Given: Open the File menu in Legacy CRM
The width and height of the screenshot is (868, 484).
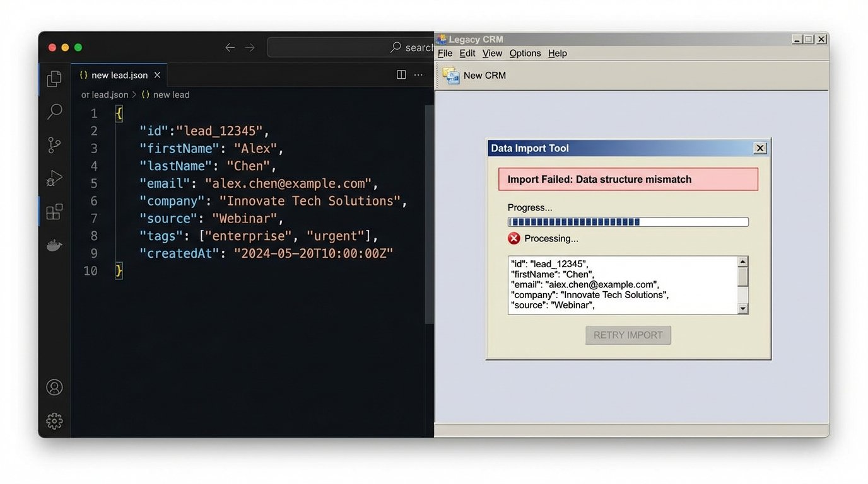Looking at the screenshot, I should [445, 54].
